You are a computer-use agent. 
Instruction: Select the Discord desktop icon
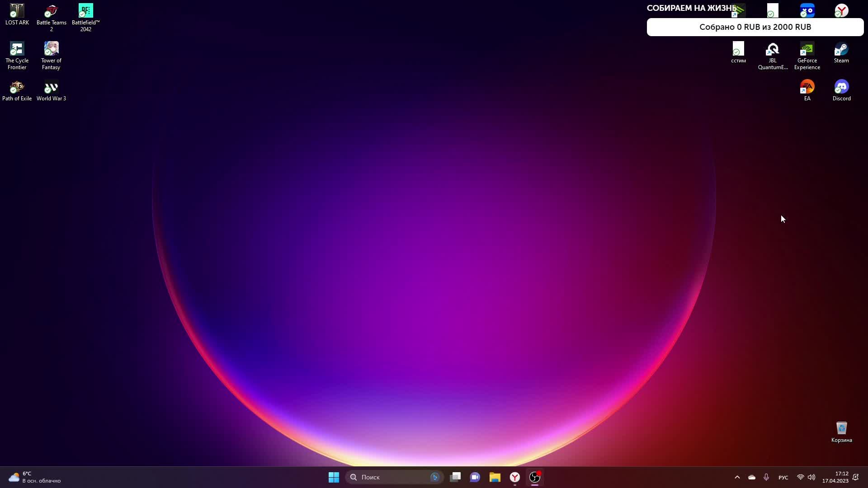tap(841, 87)
